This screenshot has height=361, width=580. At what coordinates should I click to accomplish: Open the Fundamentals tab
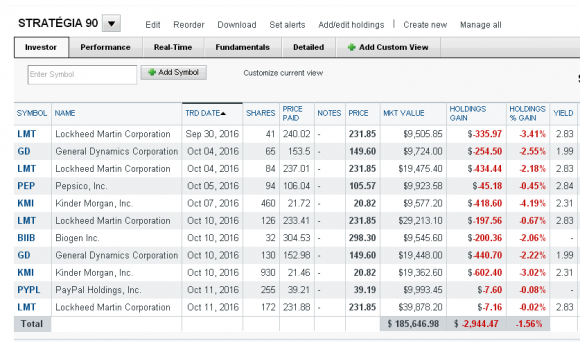(x=243, y=47)
